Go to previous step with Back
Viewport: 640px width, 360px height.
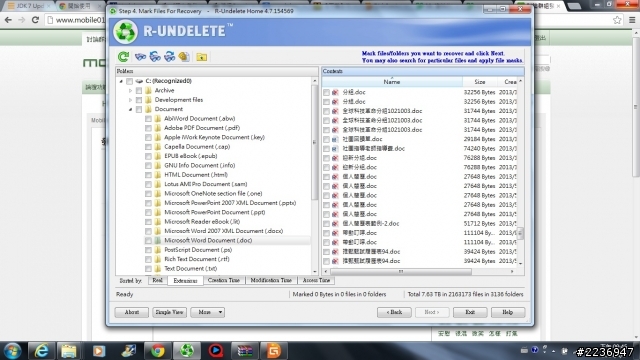[x=394, y=312]
